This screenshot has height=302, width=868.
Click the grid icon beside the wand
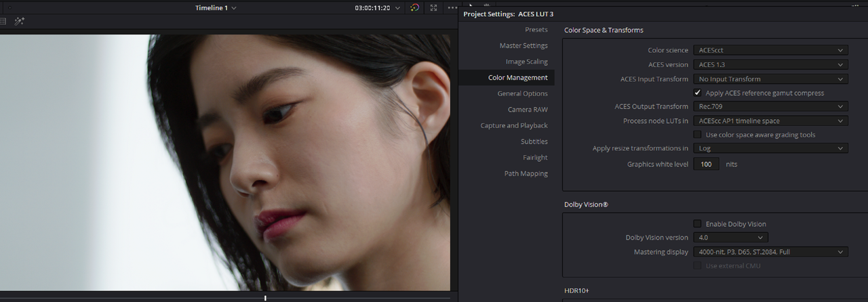(3, 22)
